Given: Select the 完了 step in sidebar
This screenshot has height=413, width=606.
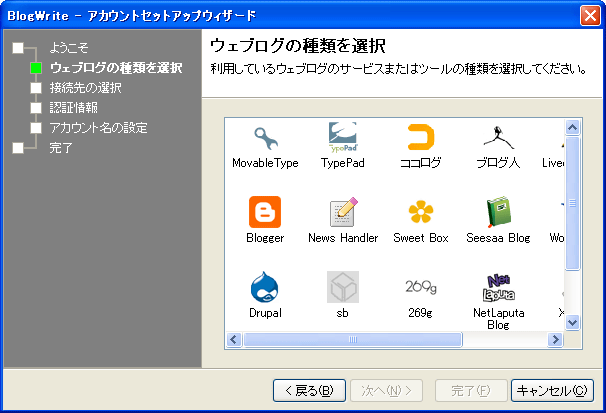Looking at the screenshot, I should pos(61,148).
